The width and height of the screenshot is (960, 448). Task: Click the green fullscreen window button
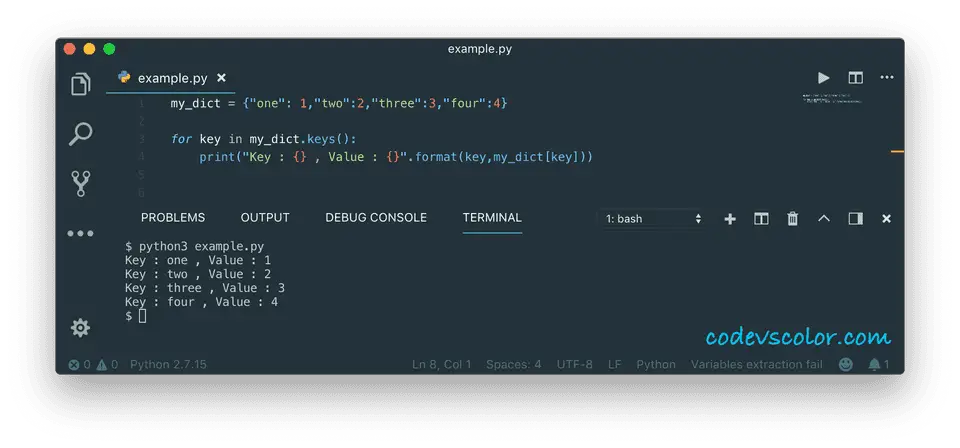109,49
